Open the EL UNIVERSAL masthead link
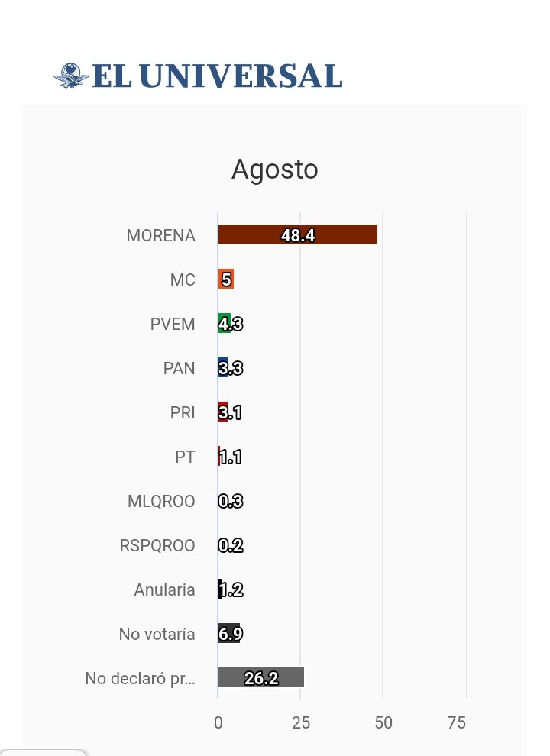The width and height of the screenshot is (550, 756). (x=198, y=76)
